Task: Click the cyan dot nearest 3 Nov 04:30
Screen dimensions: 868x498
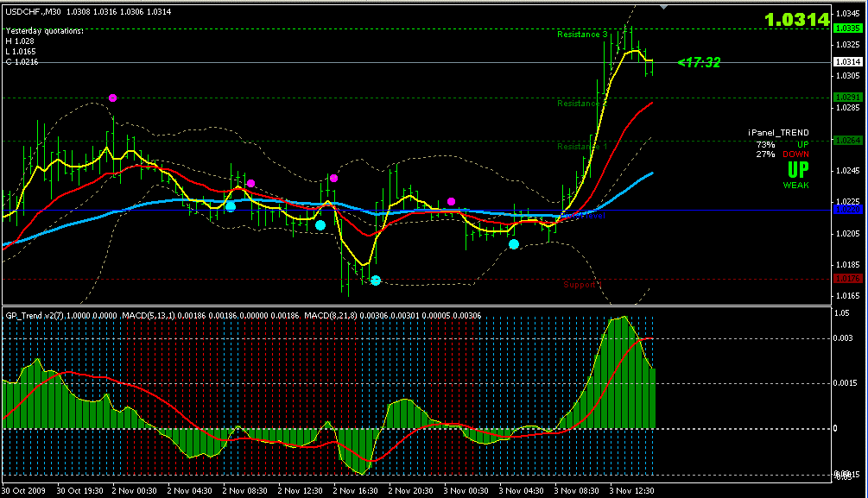Action: point(514,244)
